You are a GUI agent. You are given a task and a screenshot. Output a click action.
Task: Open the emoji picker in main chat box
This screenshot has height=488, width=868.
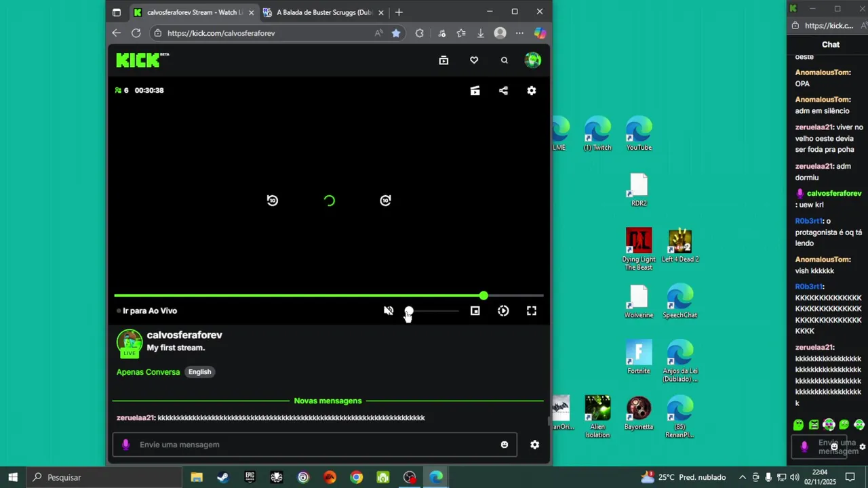click(504, 445)
